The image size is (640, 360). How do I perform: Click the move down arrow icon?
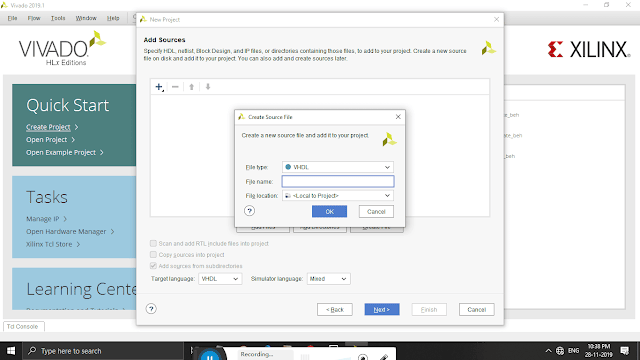tap(208, 87)
